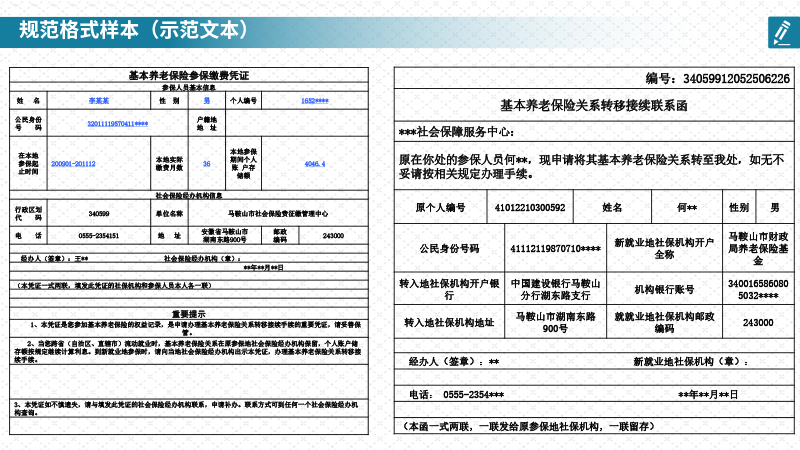The width and height of the screenshot is (800, 450).
Task: Select the individual account balance 4046.4
Action: click(314, 163)
